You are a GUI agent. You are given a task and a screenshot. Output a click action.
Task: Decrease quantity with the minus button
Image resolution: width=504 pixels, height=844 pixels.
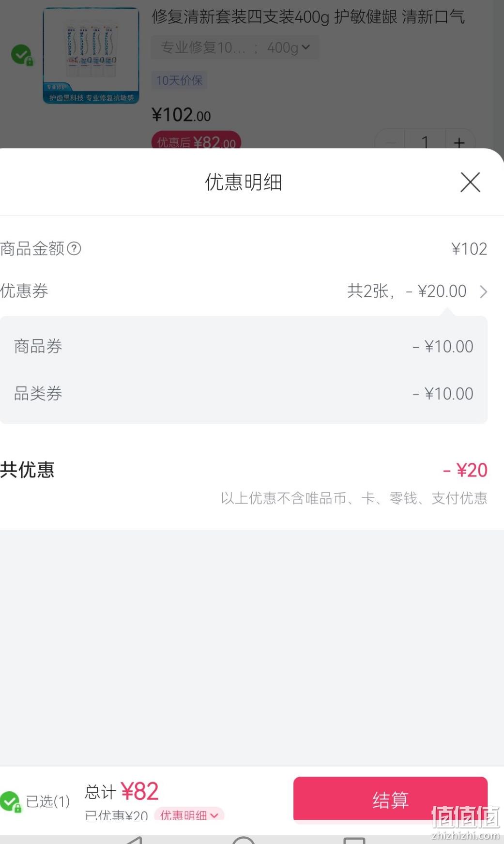[x=390, y=142]
